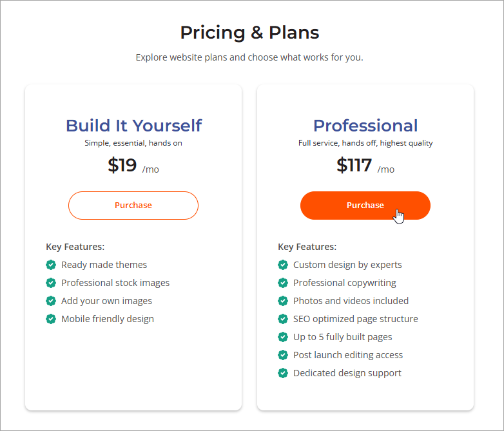Screen dimensions: 504x431
Task: Click the Professional plan title
Action: coord(365,126)
